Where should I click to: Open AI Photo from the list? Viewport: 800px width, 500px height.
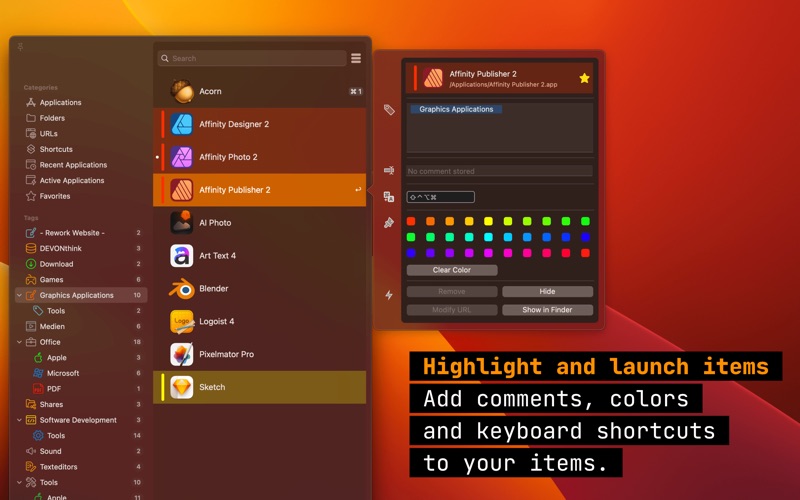pos(260,223)
